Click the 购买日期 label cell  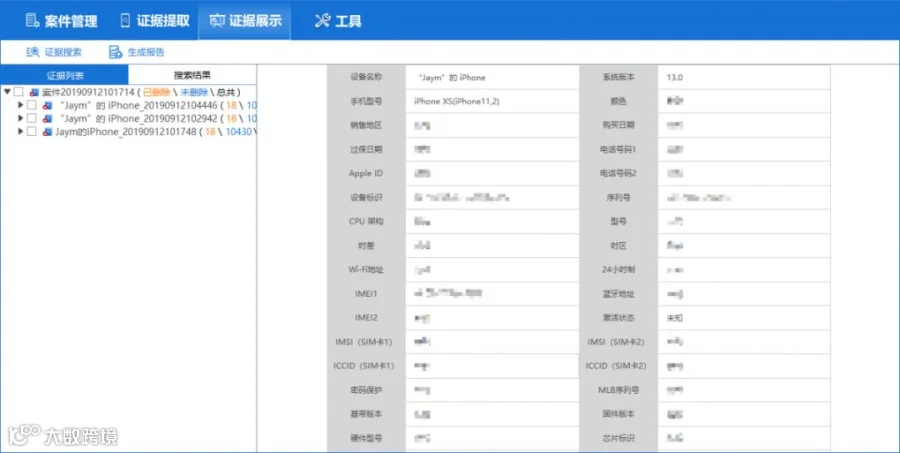618,125
